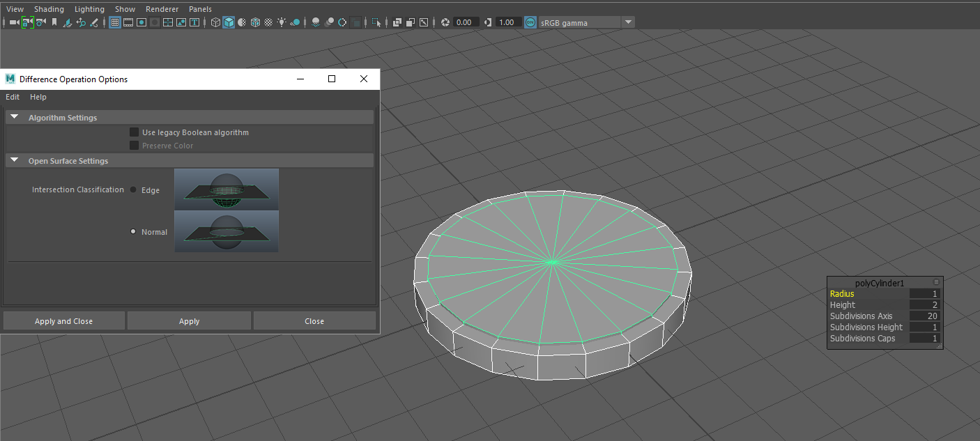Viewport: 980px width, 441px height.
Task: Click the exposure adjustment icon
Action: tap(445, 22)
